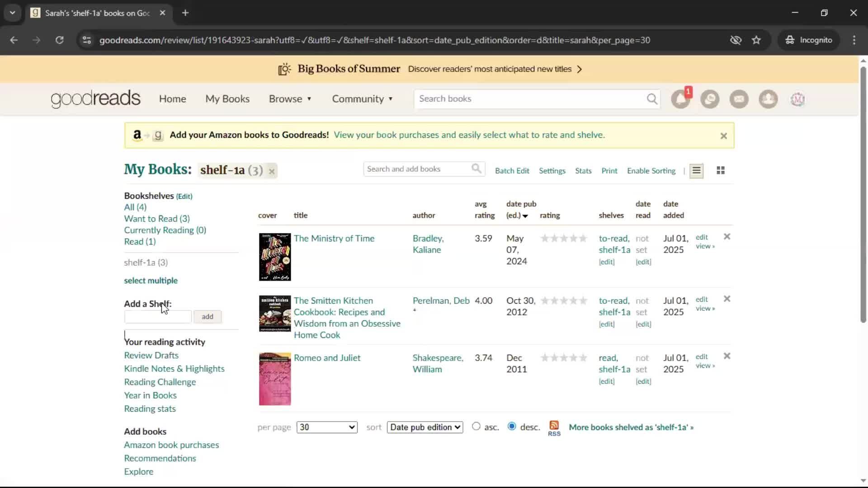Open the Chrome three-dot menu

(854, 40)
